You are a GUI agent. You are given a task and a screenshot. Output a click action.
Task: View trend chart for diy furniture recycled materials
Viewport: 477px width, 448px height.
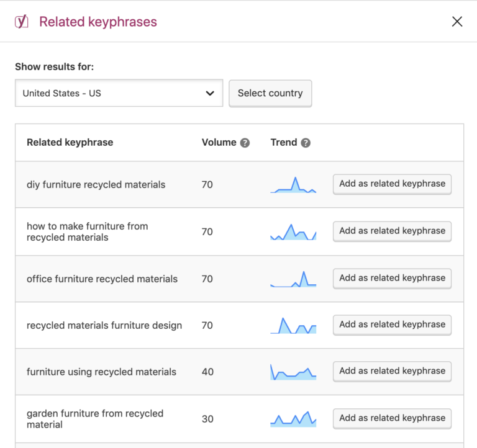(293, 185)
